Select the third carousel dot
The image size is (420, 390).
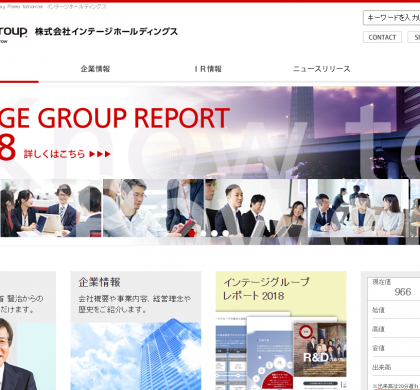pyautogui.click(x=215, y=233)
